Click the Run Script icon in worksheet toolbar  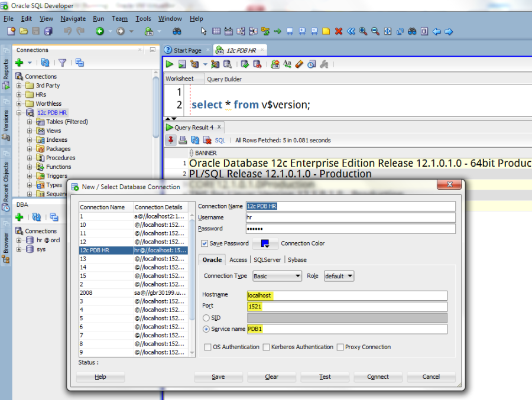pos(182,64)
